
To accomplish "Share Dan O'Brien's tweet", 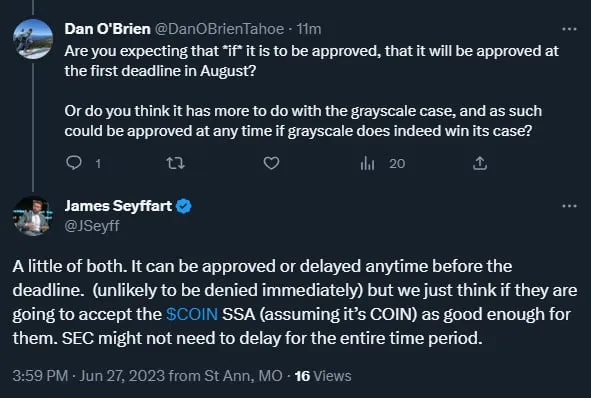I will click(x=480, y=163).
